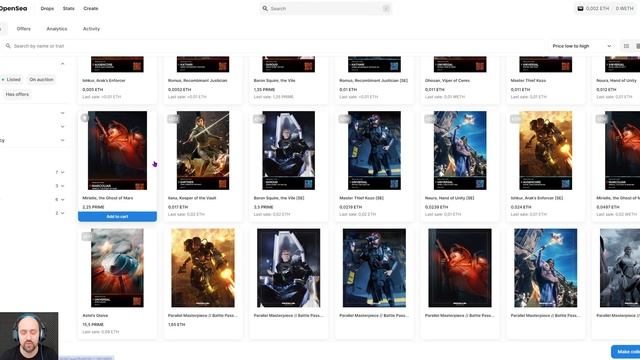Click the slash shortcut key icon in search bar
The width and height of the screenshot is (640, 360).
[386, 9]
